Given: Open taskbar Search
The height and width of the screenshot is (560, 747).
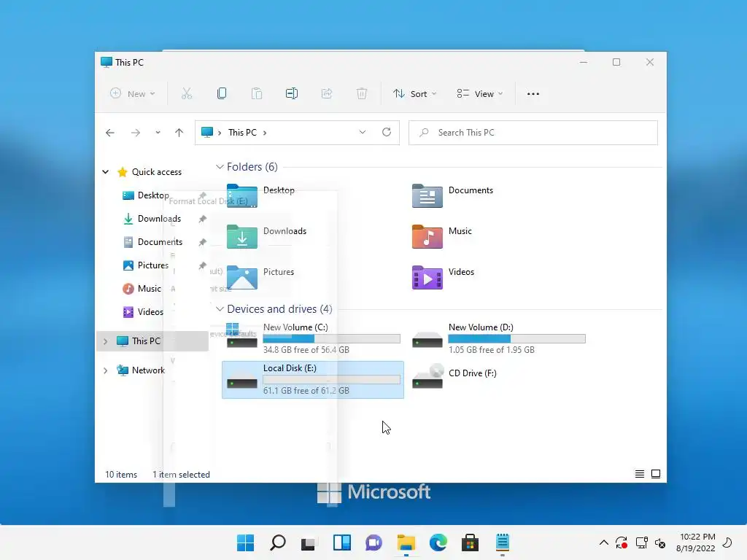Looking at the screenshot, I should (278, 542).
